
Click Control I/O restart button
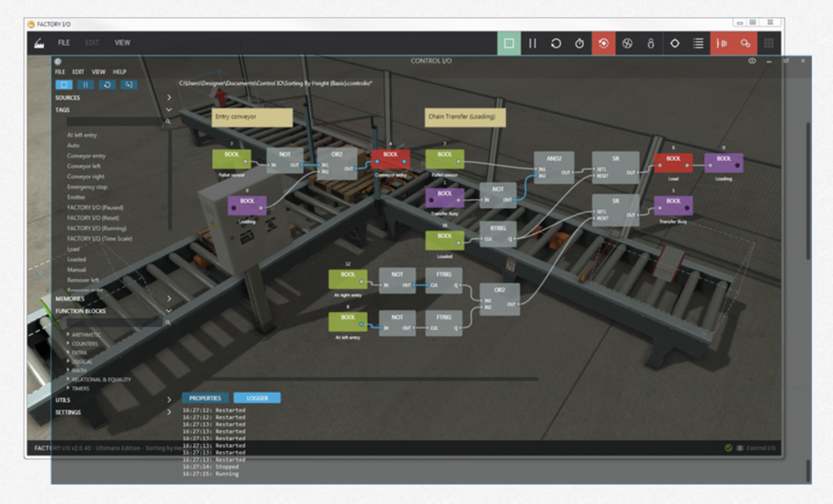click(x=106, y=84)
